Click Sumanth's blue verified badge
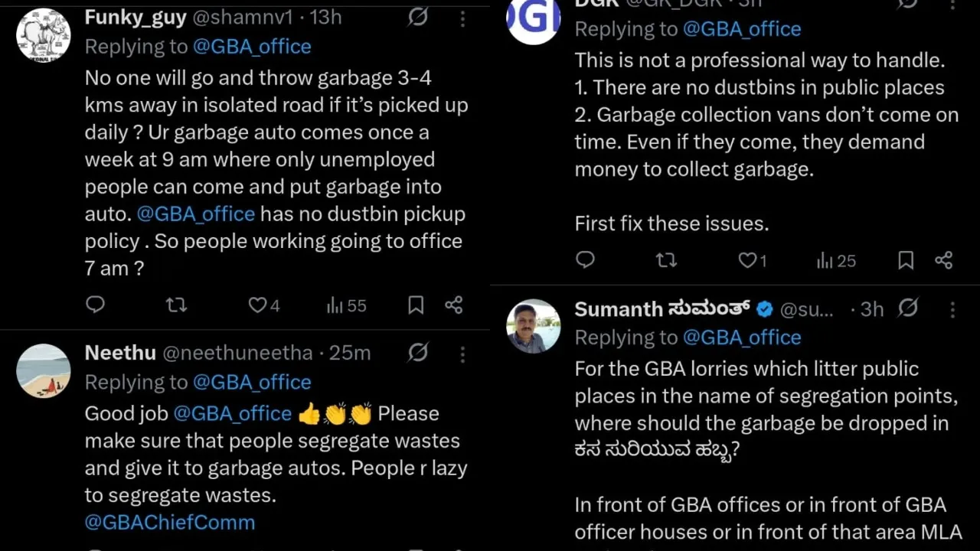 pos(765,309)
